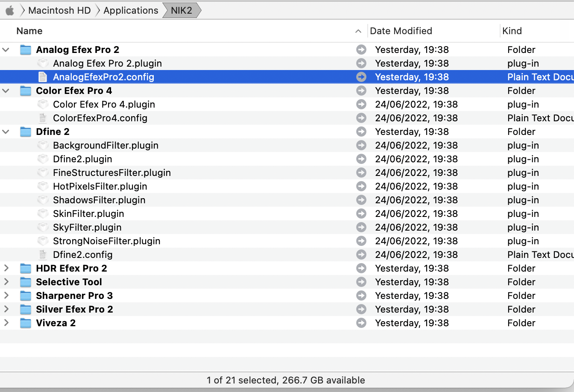The image size is (574, 392).
Task: Select the NIK2 path segment
Action: [x=182, y=10]
